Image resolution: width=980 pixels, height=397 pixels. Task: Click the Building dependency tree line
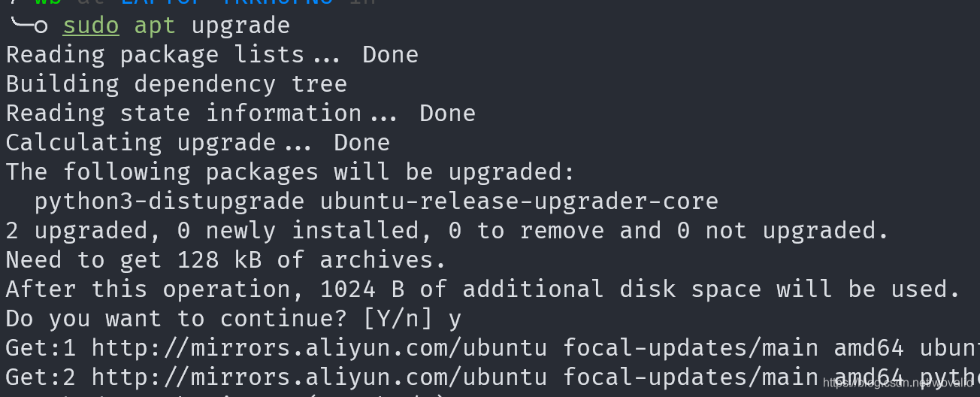click(x=177, y=84)
